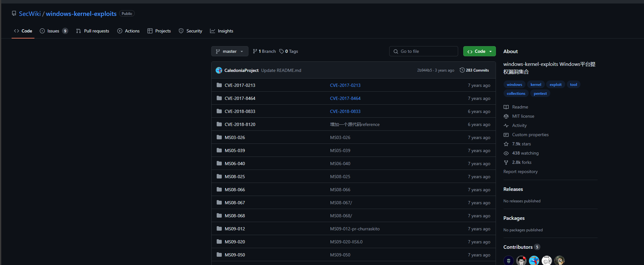View the 0 Tags link
Screen dimensions: 644x265
(x=288, y=51)
